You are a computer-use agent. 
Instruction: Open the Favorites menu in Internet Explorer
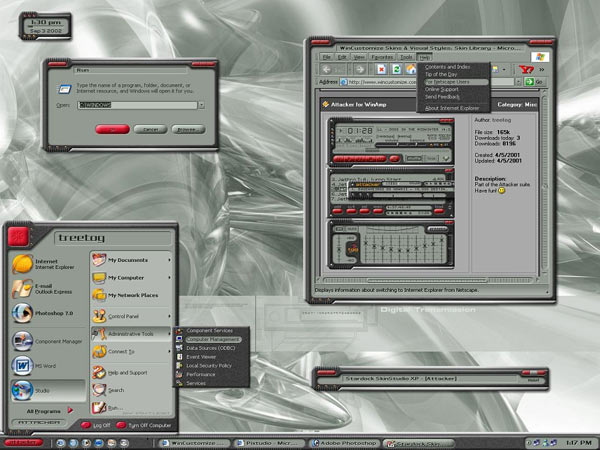point(382,57)
